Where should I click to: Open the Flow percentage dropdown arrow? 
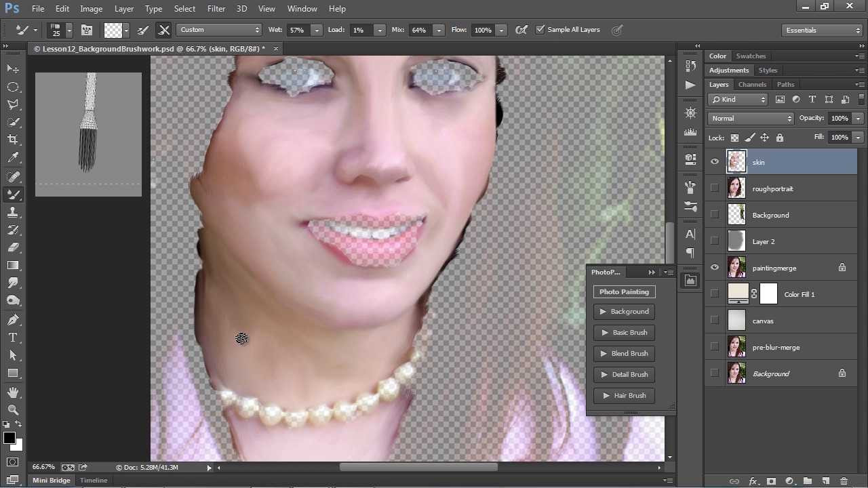501,30
